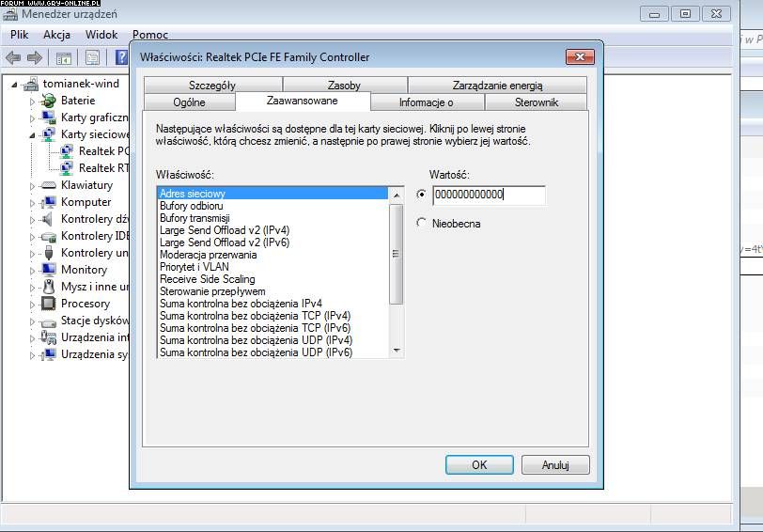Collapse the Karty sieciowe tree node

pos(32,135)
